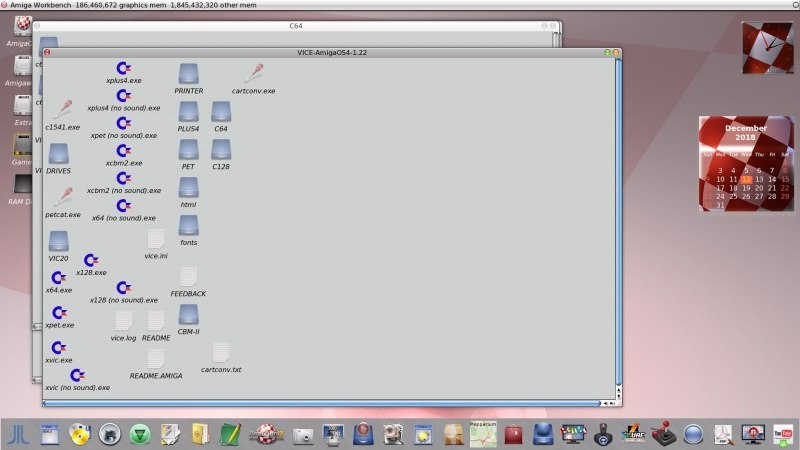Click the xcbm2.exe Commodore icon
The width and height of the screenshot is (800, 450).
123,151
